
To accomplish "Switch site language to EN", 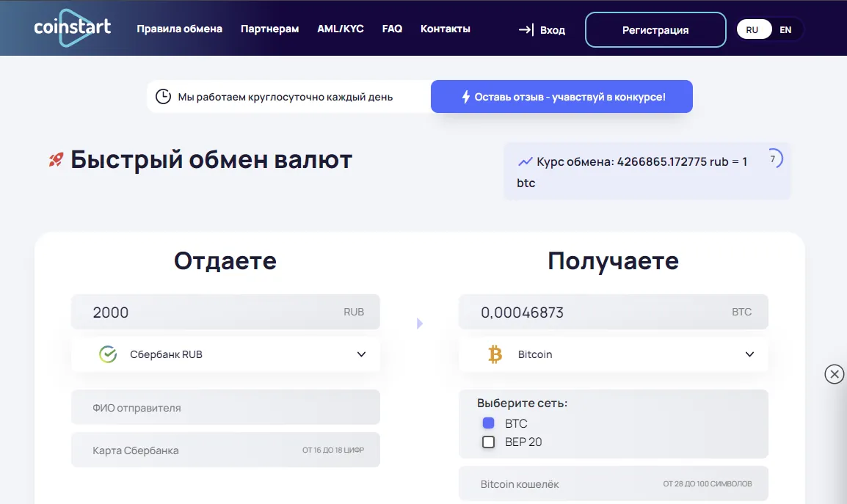I will point(785,30).
